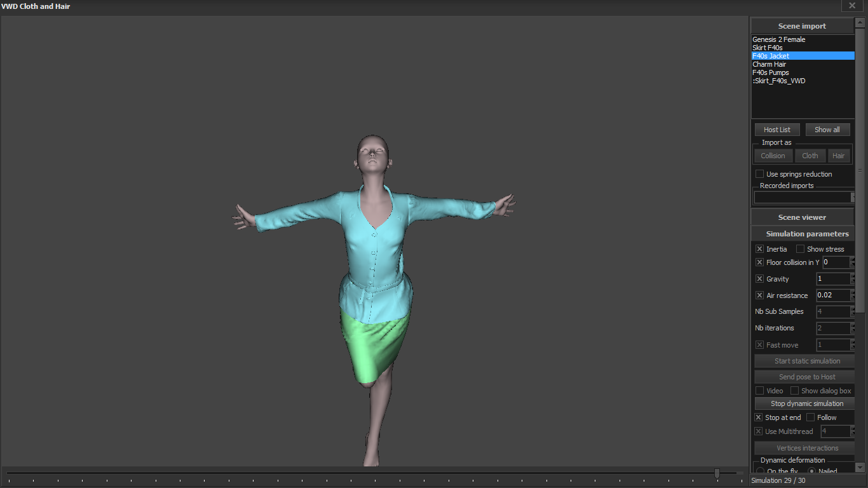Click the Host List button
Viewport: 868px width, 488px height.
click(x=777, y=130)
